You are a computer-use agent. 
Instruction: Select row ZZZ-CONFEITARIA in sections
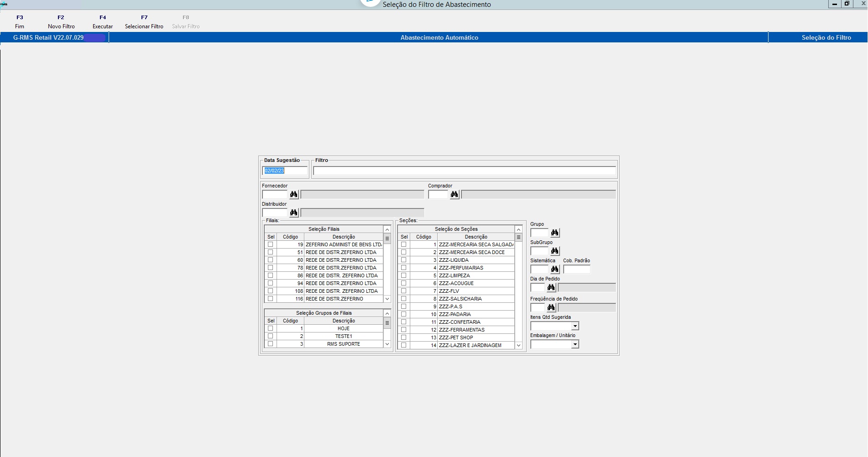click(456, 322)
